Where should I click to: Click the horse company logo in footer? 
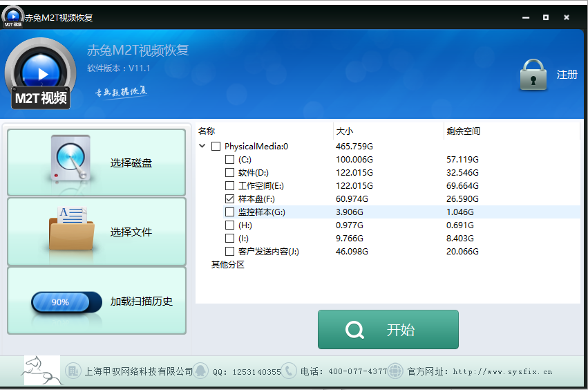pyautogui.click(x=42, y=371)
